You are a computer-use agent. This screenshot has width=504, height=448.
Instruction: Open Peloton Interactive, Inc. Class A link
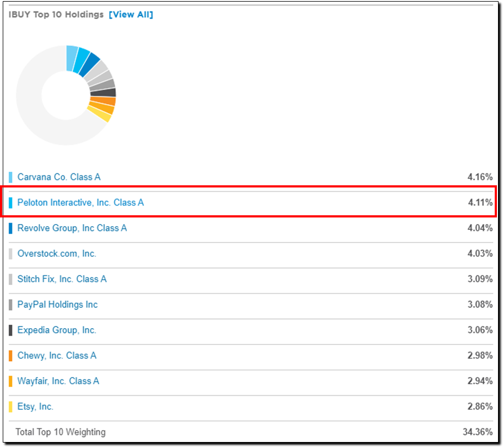(x=80, y=203)
